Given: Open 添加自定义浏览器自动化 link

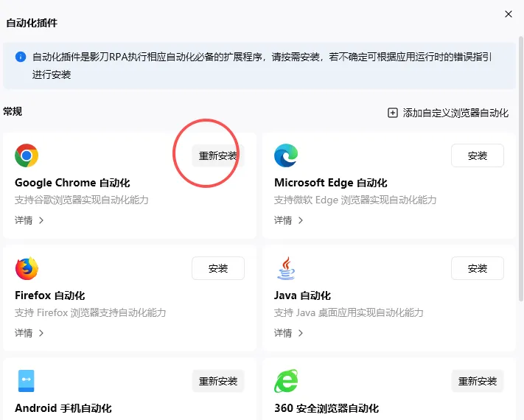Looking at the screenshot, I should click(449, 113).
